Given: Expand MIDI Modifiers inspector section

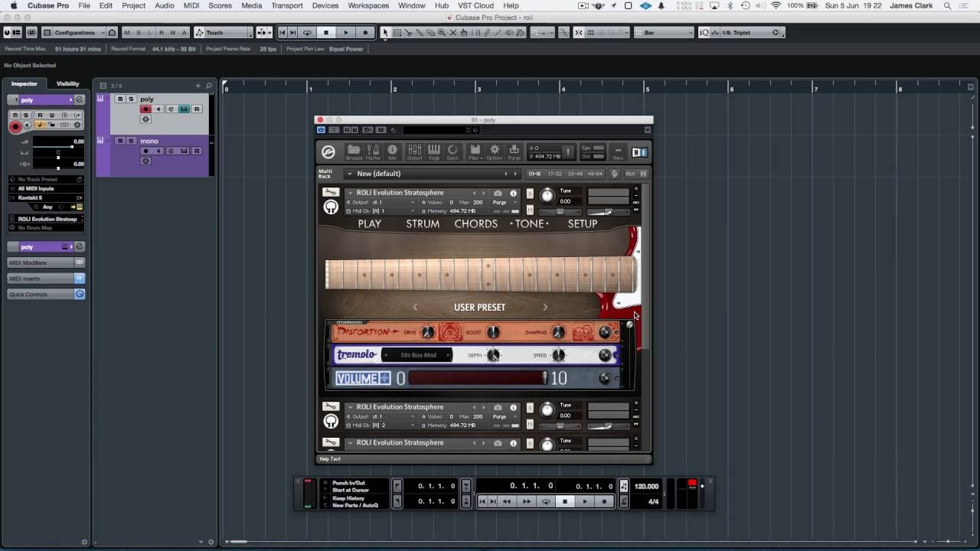Looking at the screenshot, I should 46,262.
